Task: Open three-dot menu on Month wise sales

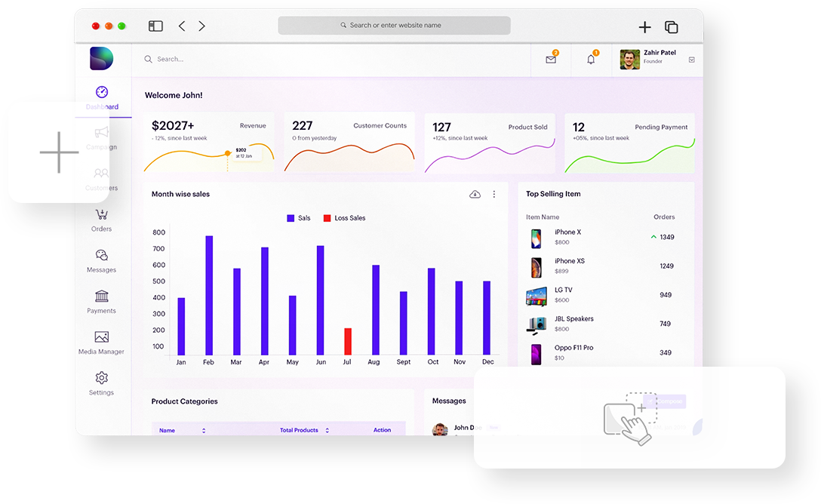Action: click(494, 195)
